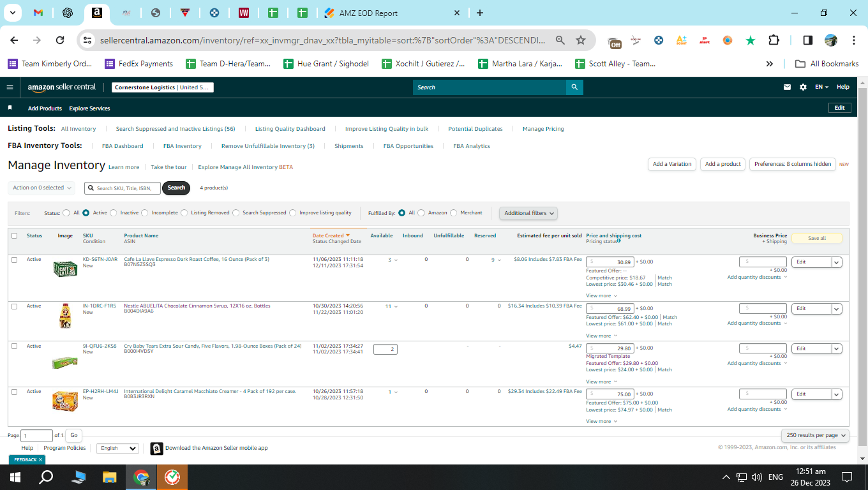Click the Nestle Abuelita syrup product image
The height and width of the screenshot is (490, 868).
(x=65, y=316)
